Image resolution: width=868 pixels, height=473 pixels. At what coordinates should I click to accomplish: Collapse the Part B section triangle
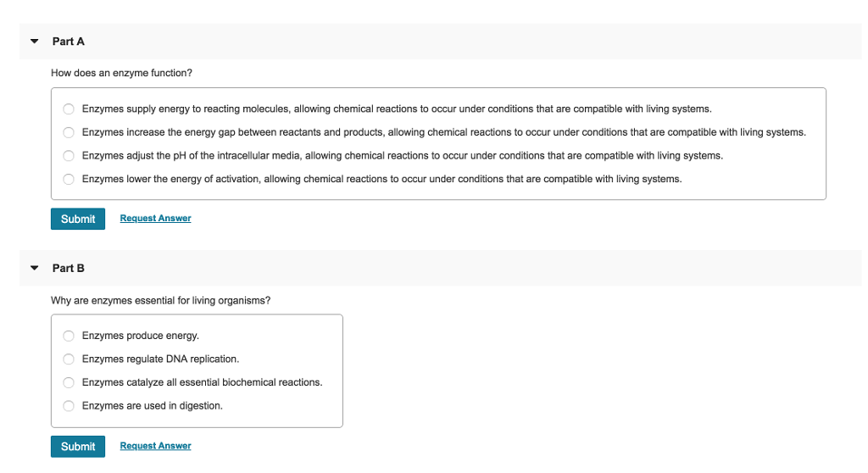(x=34, y=268)
